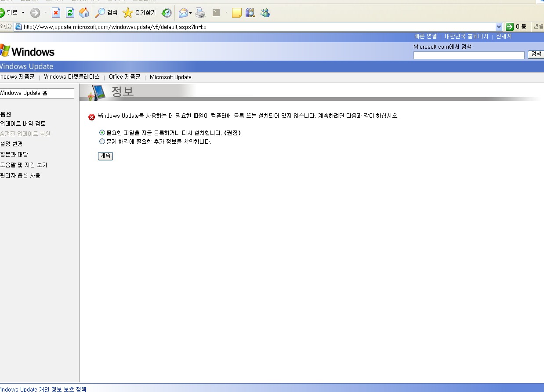Open the Windows Update 개인 정보 보호 정책 link

(x=43, y=389)
